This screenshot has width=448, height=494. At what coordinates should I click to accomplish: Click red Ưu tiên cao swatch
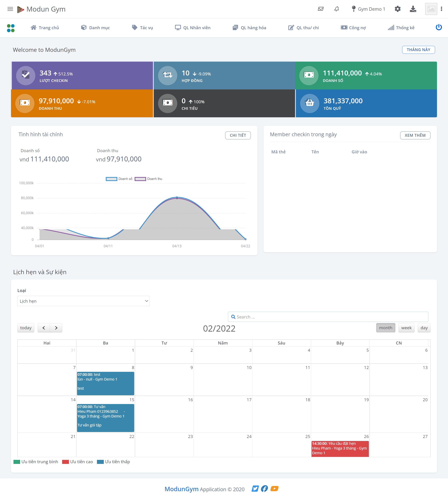[x=65, y=462]
